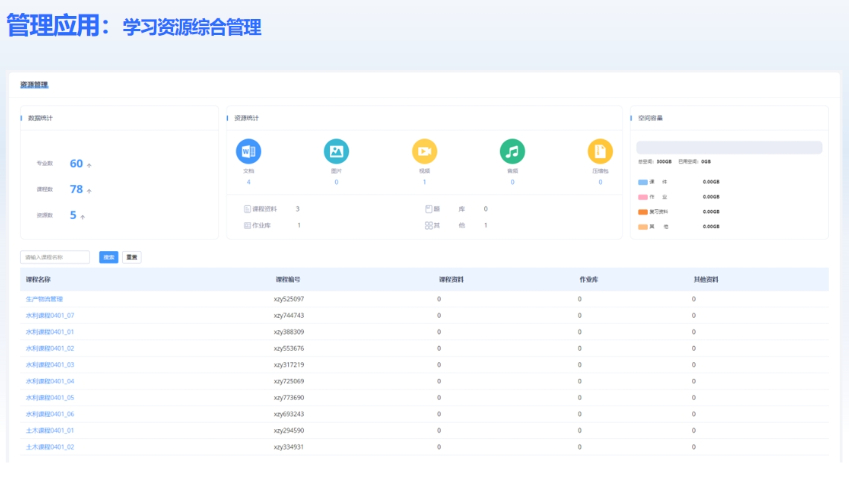Click the green music note (音频) icon

512,151
